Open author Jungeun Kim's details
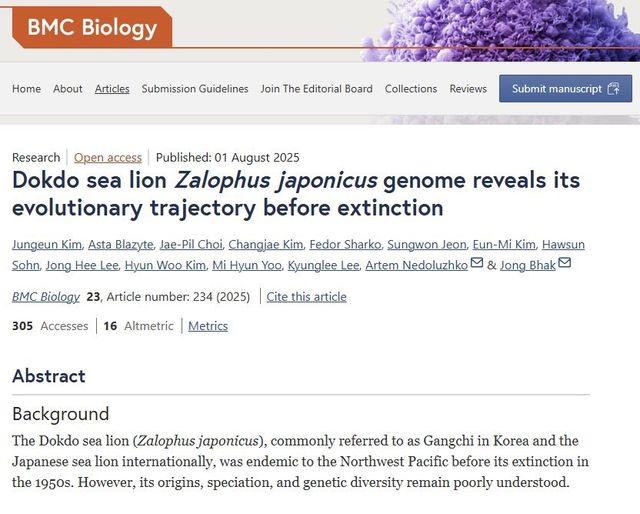This screenshot has height=514, width=640. point(44,245)
